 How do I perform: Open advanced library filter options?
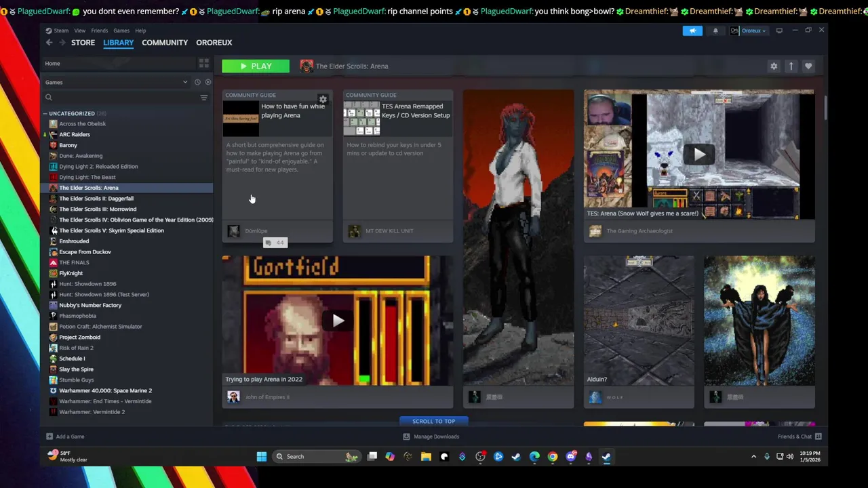click(203, 98)
